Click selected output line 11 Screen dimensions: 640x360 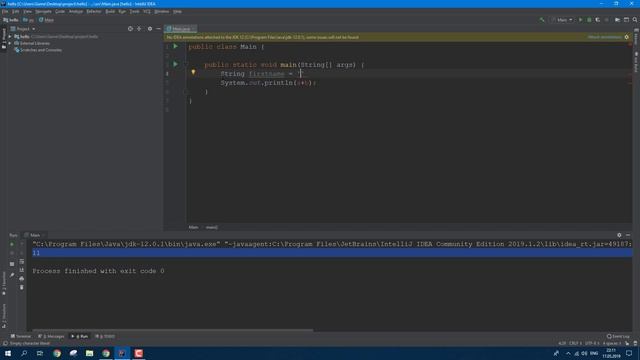332,253
